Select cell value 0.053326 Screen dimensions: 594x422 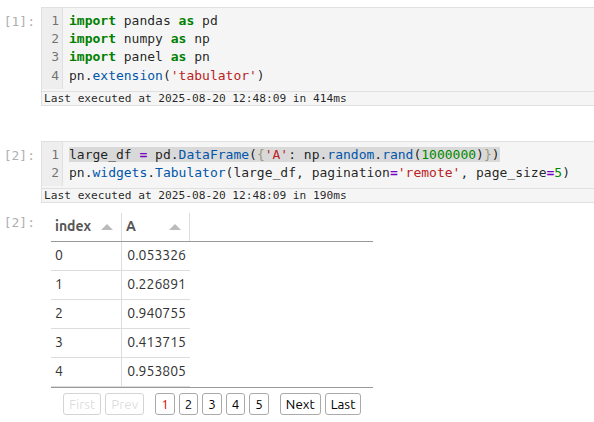(156, 256)
